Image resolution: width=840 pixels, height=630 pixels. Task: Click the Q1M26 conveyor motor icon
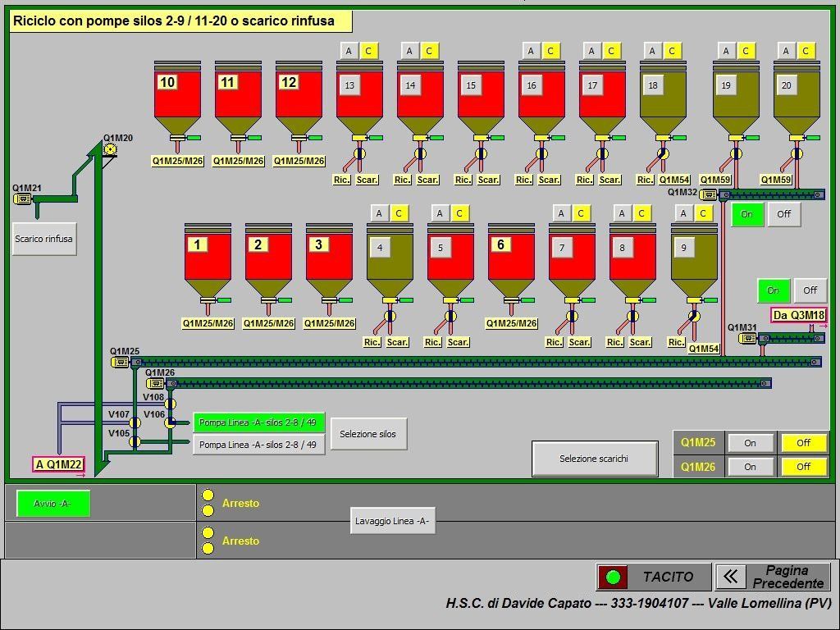pyautogui.click(x=156, y=383)
